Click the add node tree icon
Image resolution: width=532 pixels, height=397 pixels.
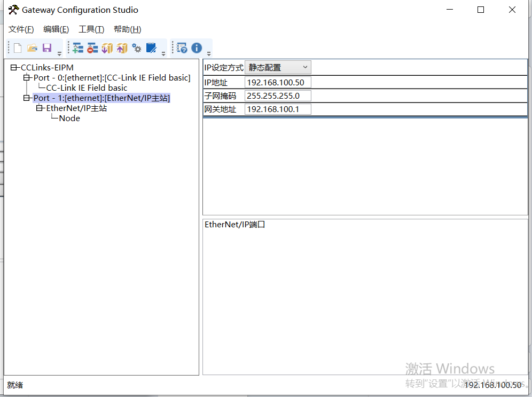[x=77, y=48]
